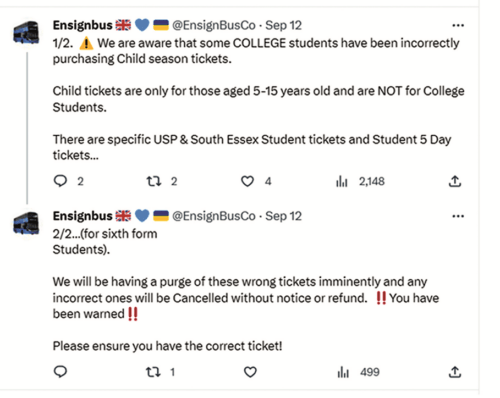The width and height of the screenshot is (500, 398).
Task: Click the bus avatar on first tweet
Action: click(26, 32)
